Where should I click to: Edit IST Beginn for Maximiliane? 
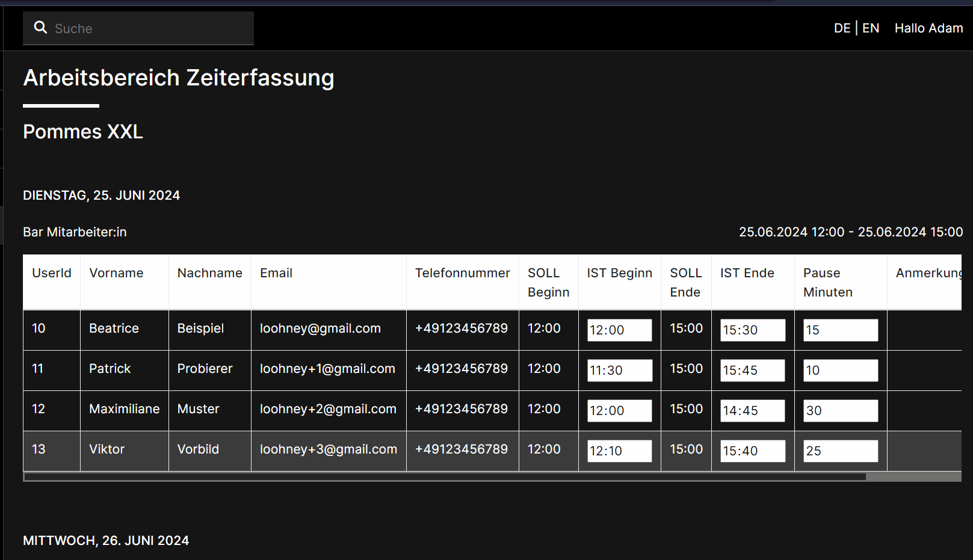(x=619, y=411)
